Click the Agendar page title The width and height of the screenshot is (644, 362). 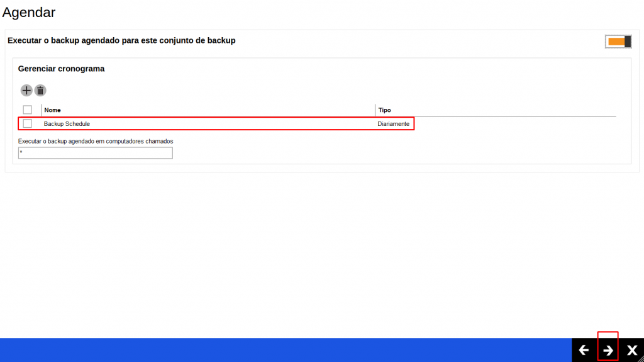tap(29, 12)
